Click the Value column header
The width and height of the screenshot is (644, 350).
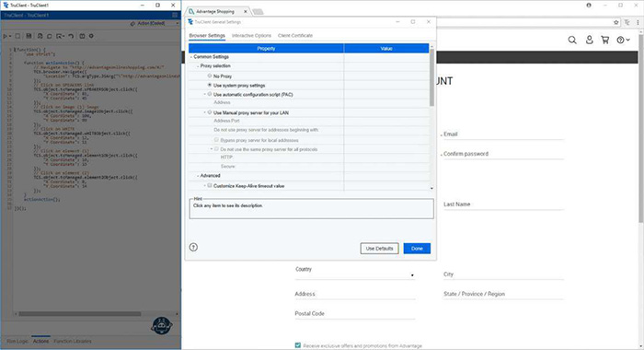click(386, 48)
